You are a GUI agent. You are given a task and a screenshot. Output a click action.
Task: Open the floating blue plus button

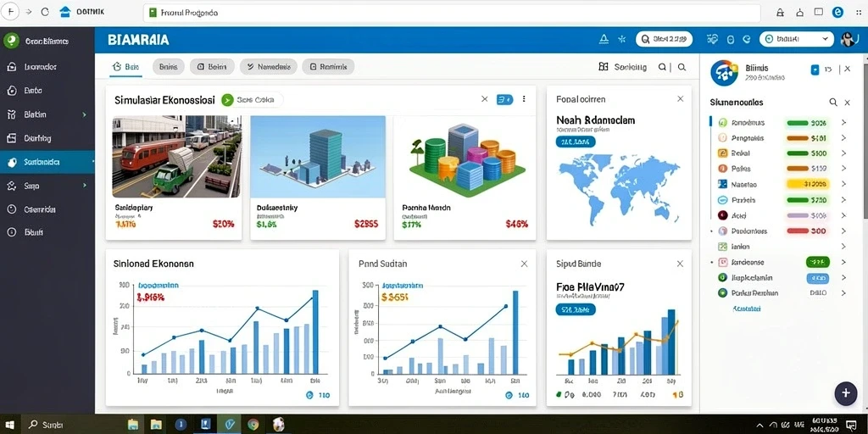tap(845, 392)
